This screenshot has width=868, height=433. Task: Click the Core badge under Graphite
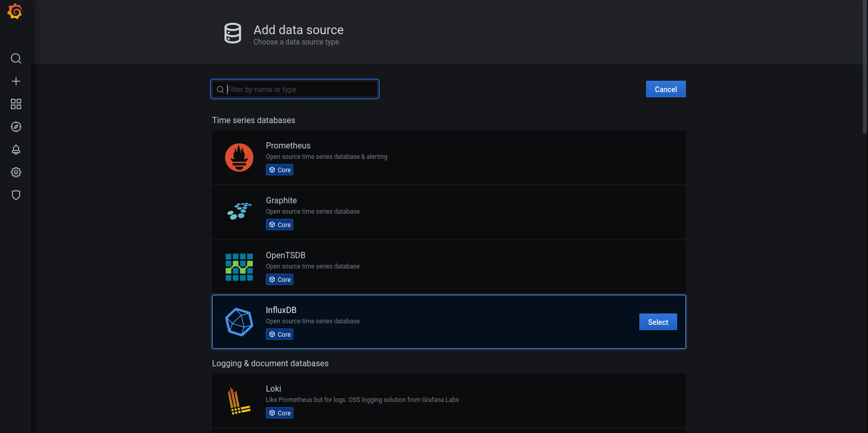[x=279, y=225]
